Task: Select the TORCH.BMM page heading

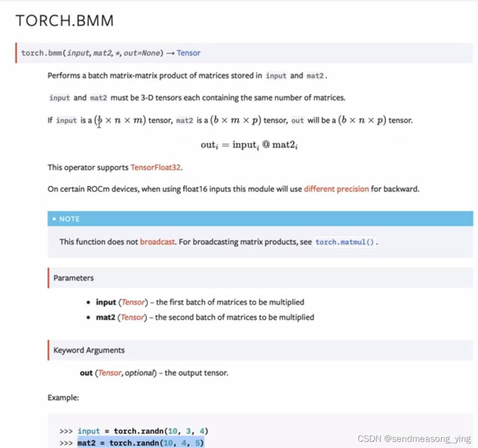Action: point(65,20)
